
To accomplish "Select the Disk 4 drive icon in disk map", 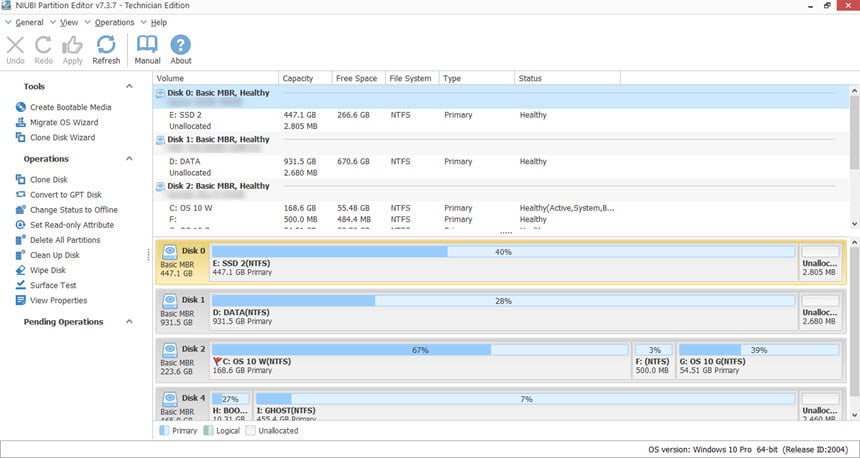I will [170, 399].
